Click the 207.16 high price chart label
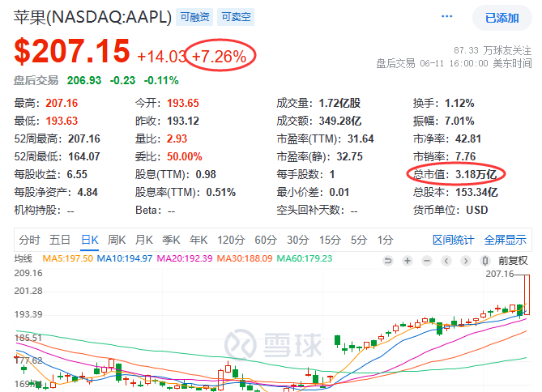 pos(500,274)
